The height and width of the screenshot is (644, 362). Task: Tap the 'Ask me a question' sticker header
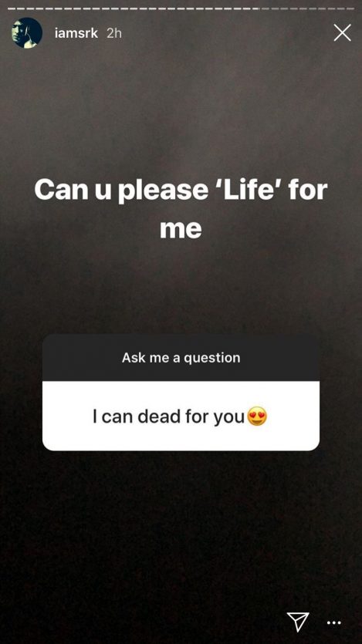[x=181, y=357]
